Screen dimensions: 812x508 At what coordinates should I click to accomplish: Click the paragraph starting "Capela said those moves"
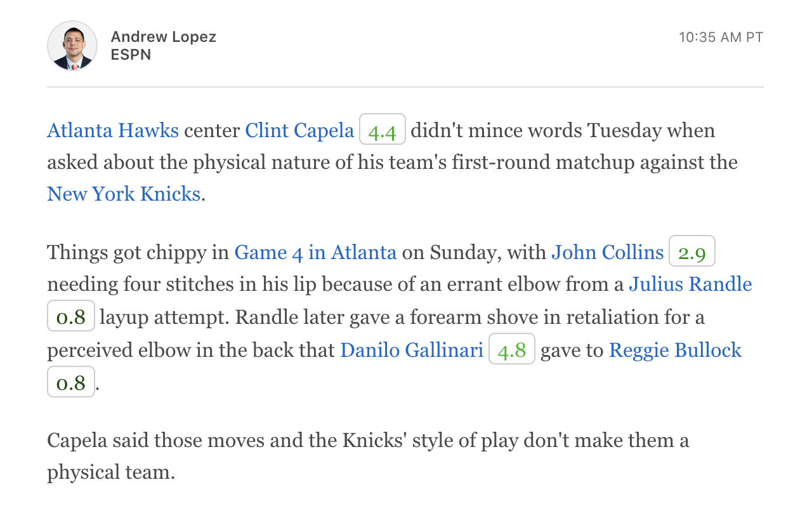tap(368, 441)
